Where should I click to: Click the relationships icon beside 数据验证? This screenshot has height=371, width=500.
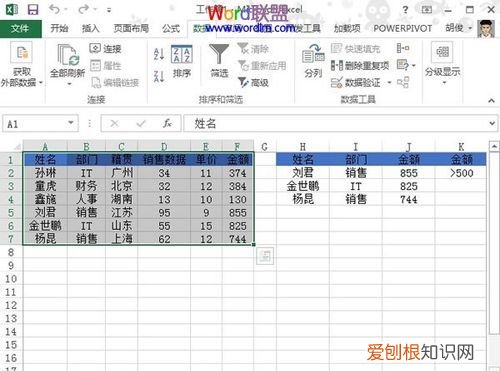coord(403,82)
